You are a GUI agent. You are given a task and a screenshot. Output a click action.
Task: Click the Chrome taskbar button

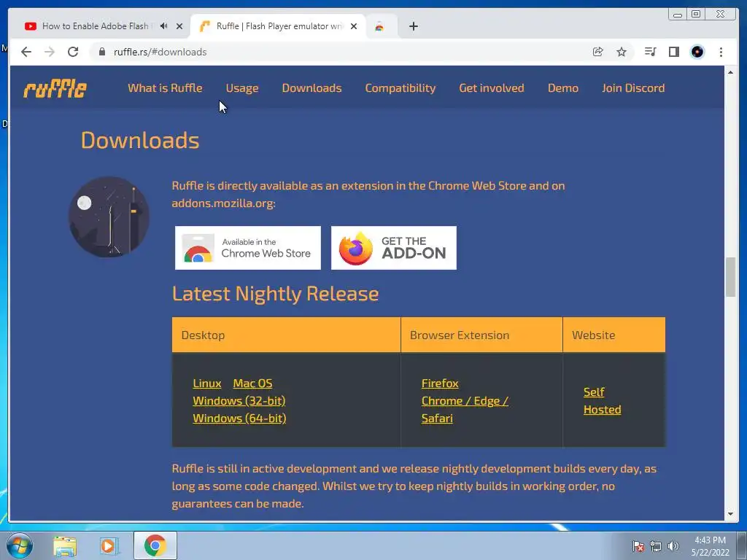tap(155, 545)
